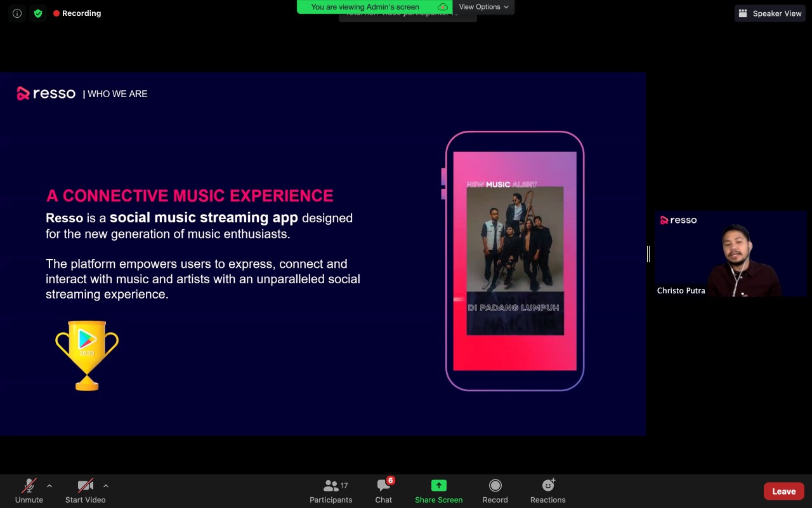This screenshot has width=812, height=508.
Task: Expand the audio options chevron beside Unmute
Action: pos(49,486)
